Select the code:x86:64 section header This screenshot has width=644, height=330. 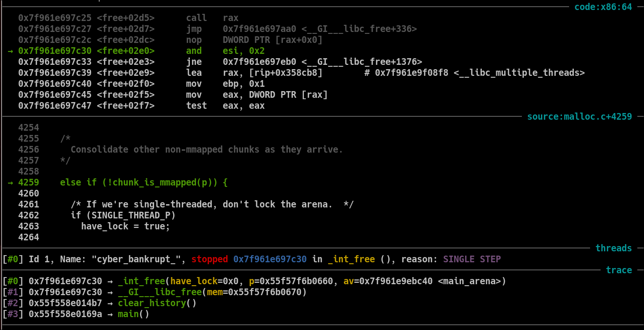(603, 7)
